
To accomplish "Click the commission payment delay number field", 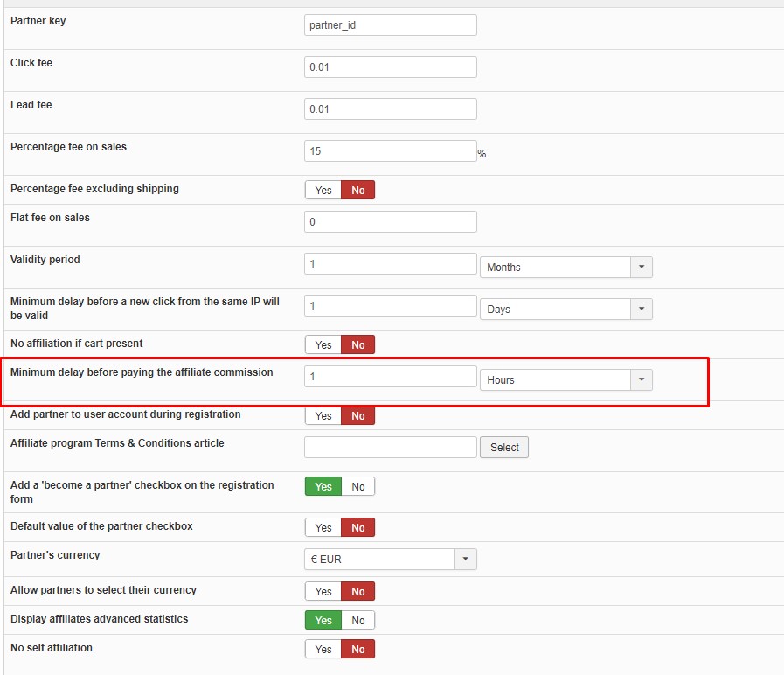I will point(390,377).
